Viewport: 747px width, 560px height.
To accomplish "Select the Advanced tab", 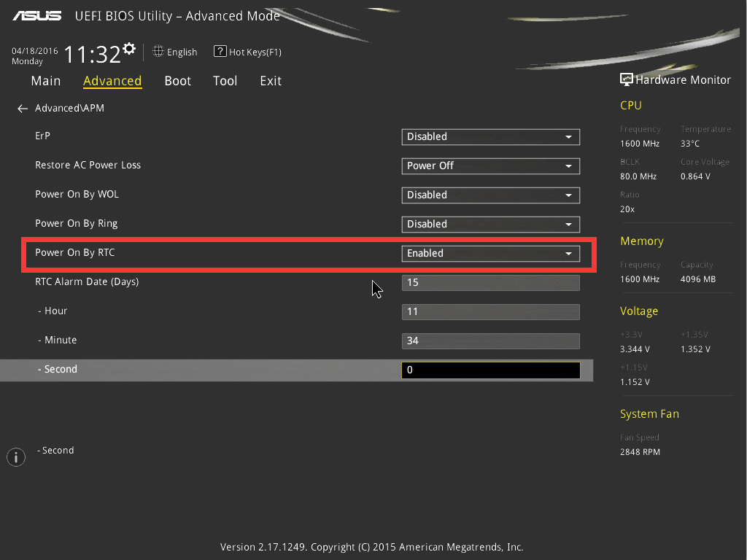I will pyautogui.click(x=112, y=81).
